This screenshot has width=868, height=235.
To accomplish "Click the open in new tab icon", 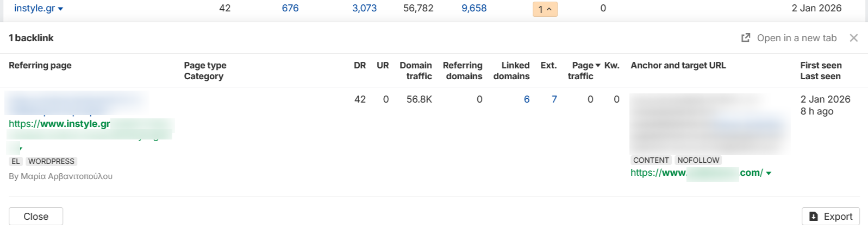I will click(746, 38).
